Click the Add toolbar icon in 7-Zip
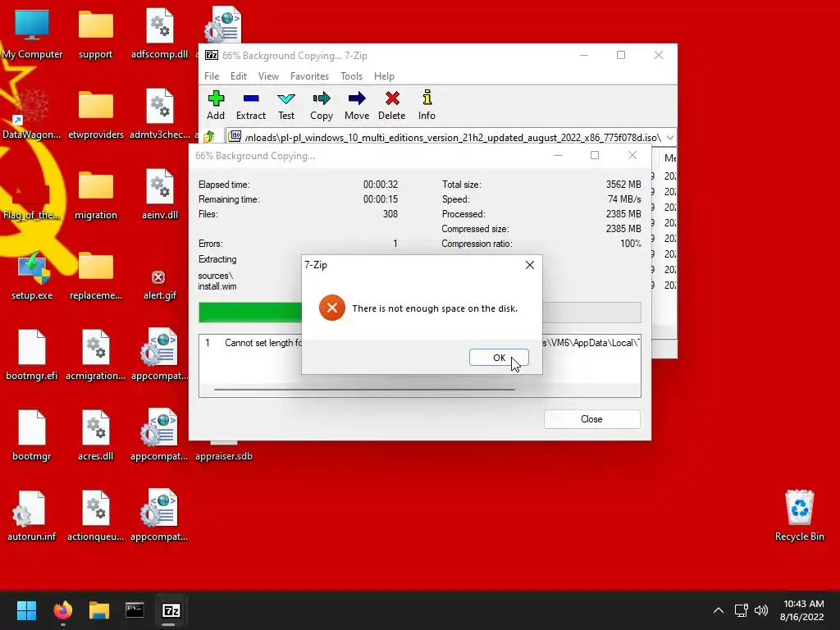 point(216,106)
